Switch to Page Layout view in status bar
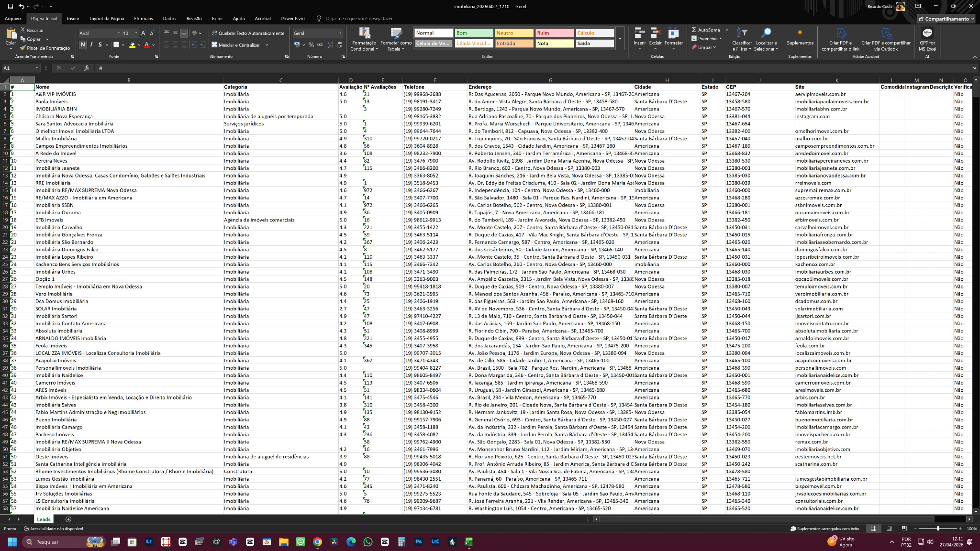The width and height of the screenshot is (980, 551). (889, 529)
